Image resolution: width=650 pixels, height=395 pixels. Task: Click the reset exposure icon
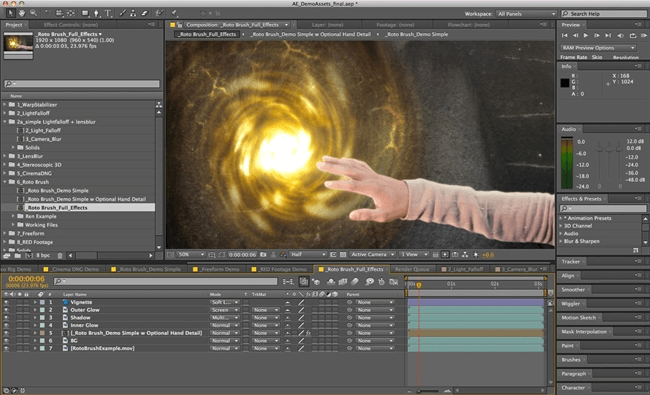click(x=475, y=254)
